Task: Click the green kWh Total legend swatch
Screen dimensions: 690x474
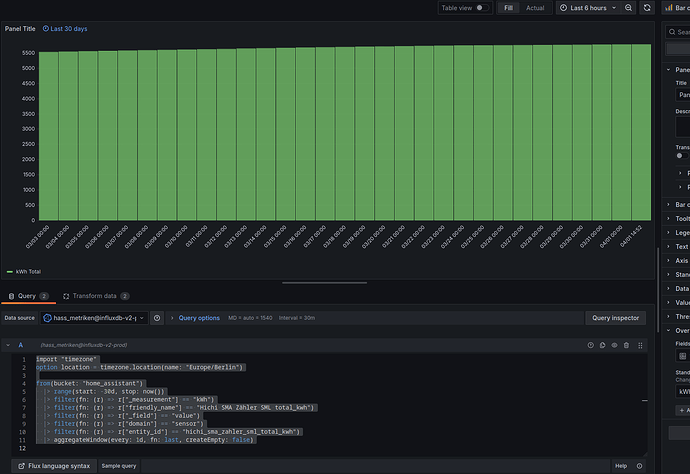Action: tap(10, 271)
